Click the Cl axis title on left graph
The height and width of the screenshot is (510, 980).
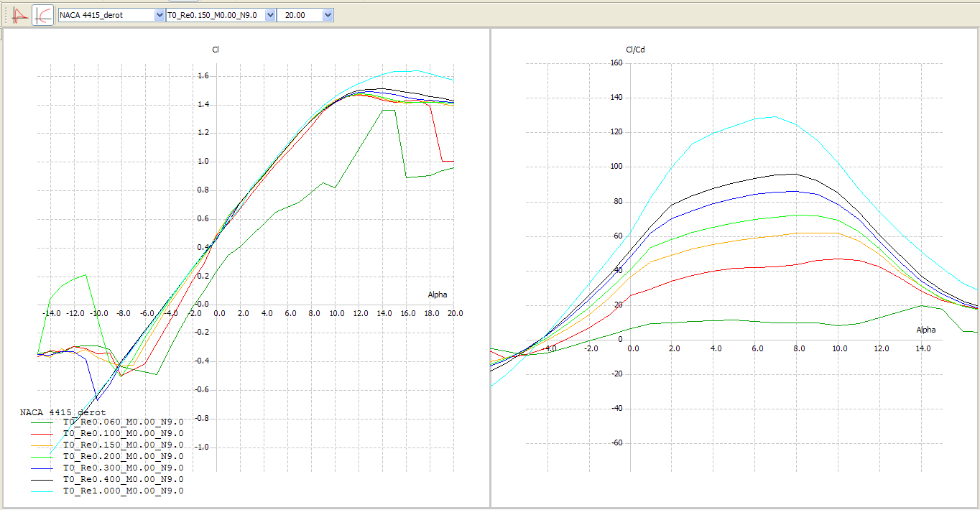tap(216, 50)
